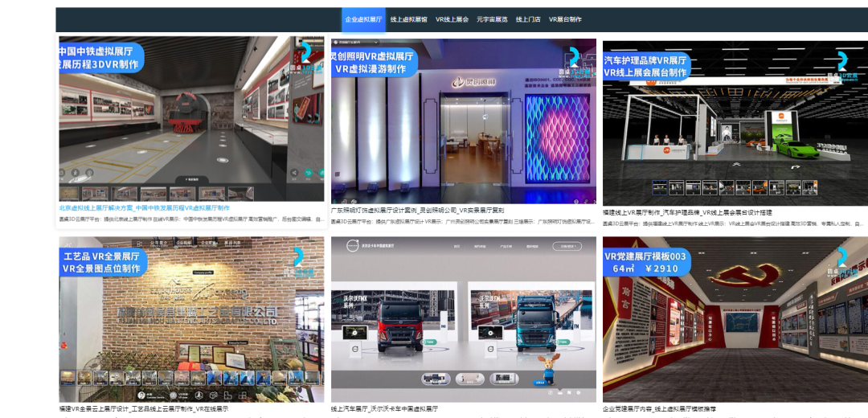This screenshot has height=418, width=868.
Task: Open the 工艺品VR全景展厅 thumbnail image
Action: [191, 319]
